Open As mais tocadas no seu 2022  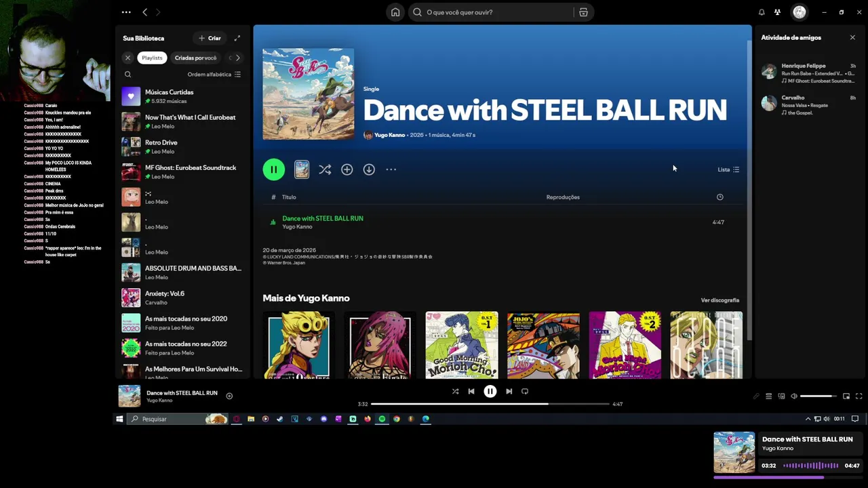tap(182, 348)
